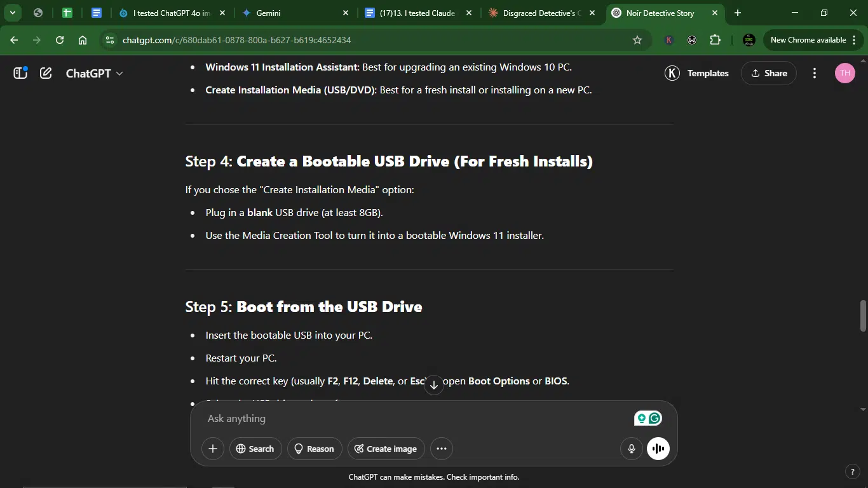This screenshot has width=868, height=488.
Task: Click the browser forward arrow
Action: click(37, 40)
